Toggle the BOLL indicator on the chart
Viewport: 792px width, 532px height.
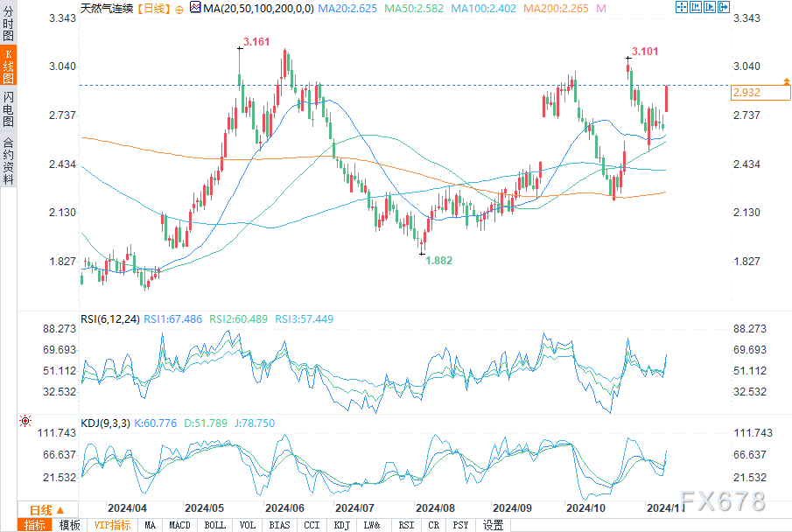(x=214, y=525)
